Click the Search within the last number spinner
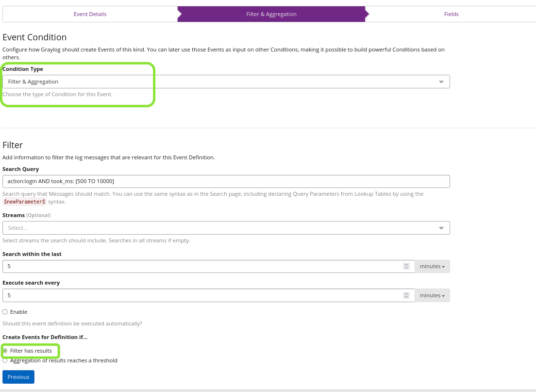Screen dimensions: 536x392 click(x=406, y=266)
